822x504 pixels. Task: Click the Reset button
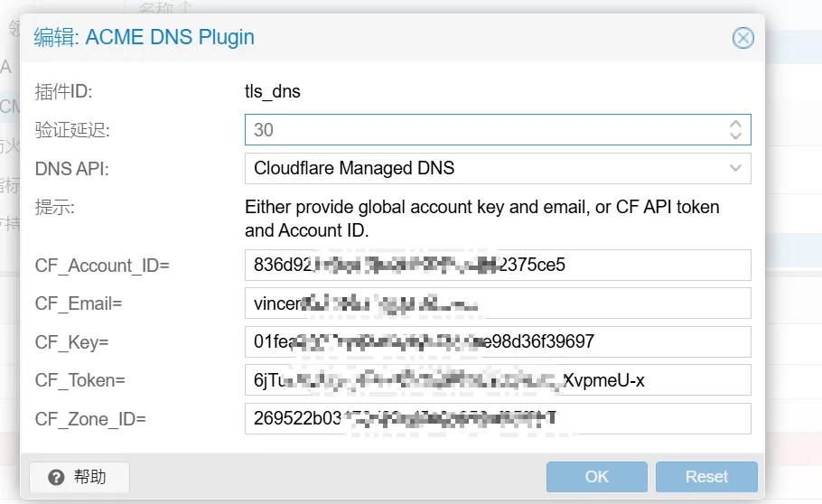click(x=706, y=477)
